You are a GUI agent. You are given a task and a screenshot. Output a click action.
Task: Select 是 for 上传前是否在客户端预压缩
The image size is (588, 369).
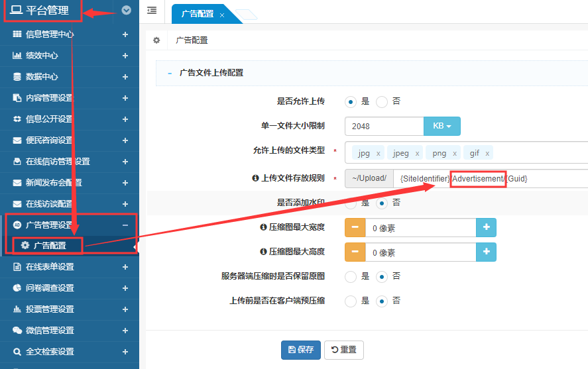point(351,301)
